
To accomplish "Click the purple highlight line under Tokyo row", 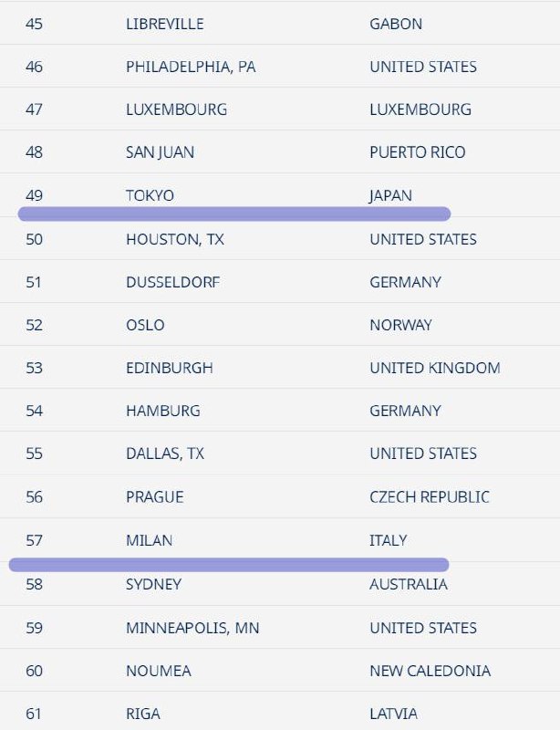I will [234, 214].
